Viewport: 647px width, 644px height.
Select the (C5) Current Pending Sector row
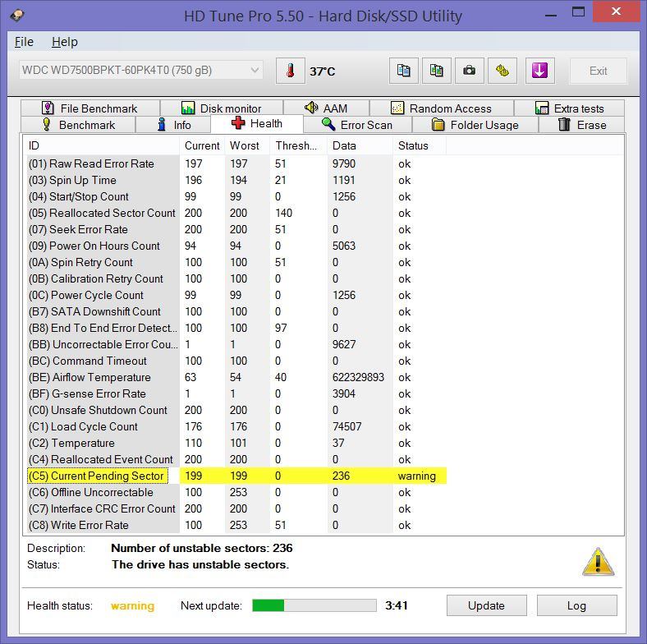(236, 476)
